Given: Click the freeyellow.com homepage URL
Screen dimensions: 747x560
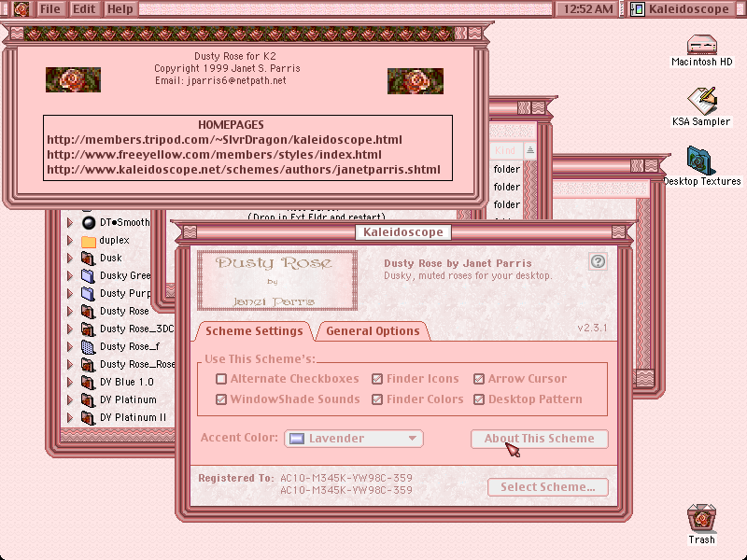Looking at the screenshot, I should [x=214, y=155].
